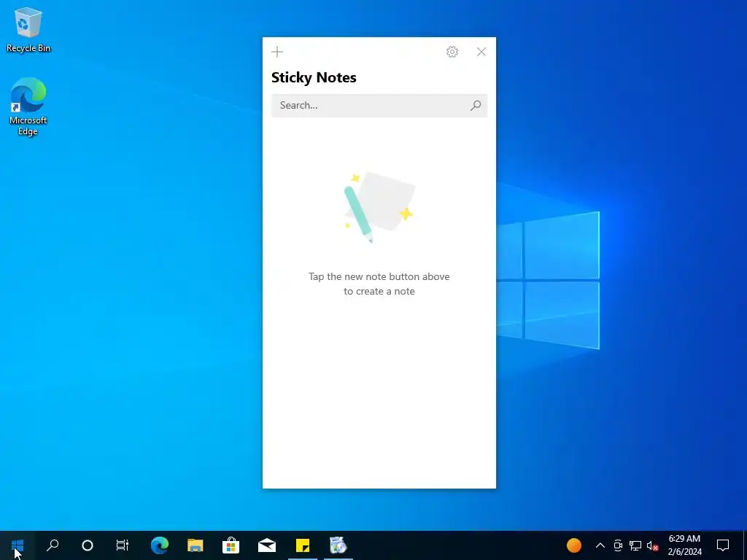Open Cortana circle on taskbar
Screen dimensions: 747x560
click(x=88, y=545)
